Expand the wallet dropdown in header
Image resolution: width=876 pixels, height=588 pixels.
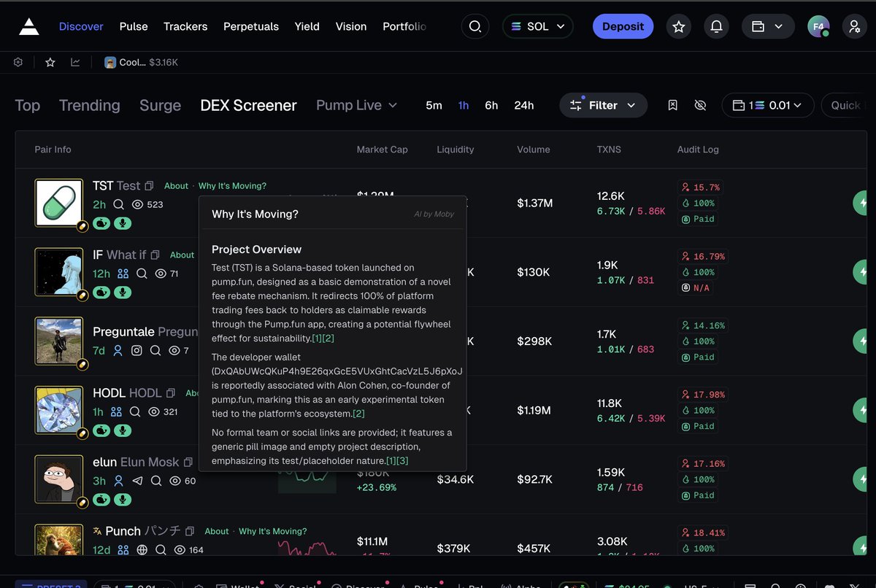point(767,26)
